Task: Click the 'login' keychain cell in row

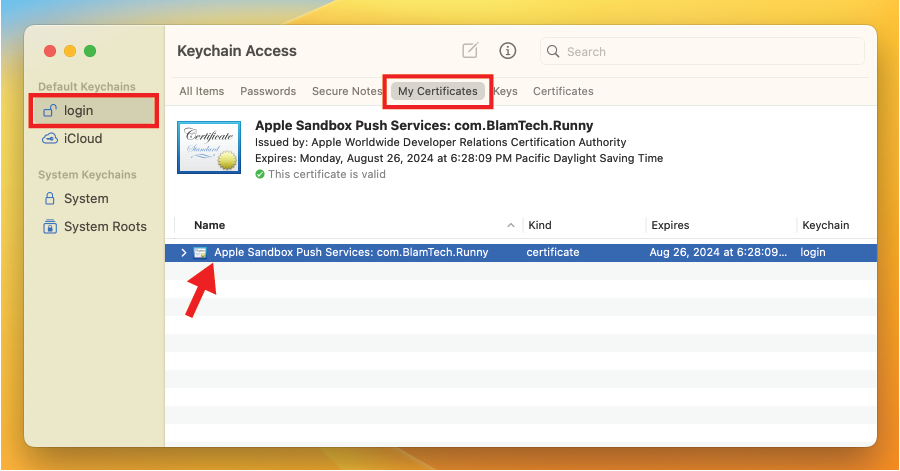Action: pyautogui.click(x=813, y=252)
